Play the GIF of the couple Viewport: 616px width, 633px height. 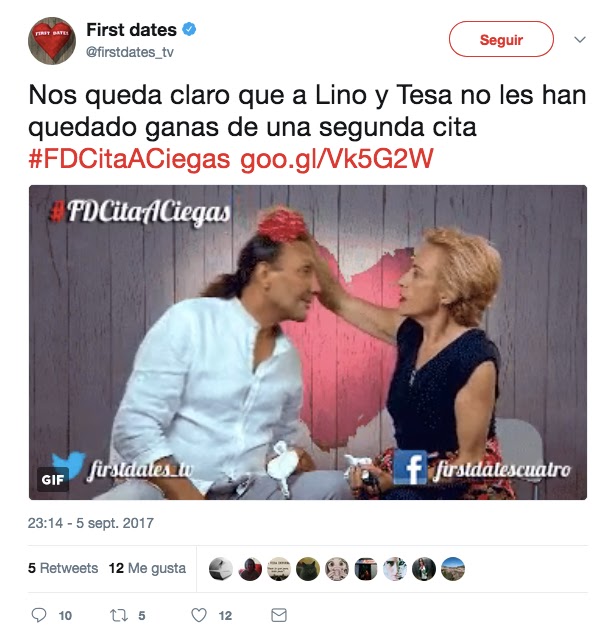click(308, 342)
